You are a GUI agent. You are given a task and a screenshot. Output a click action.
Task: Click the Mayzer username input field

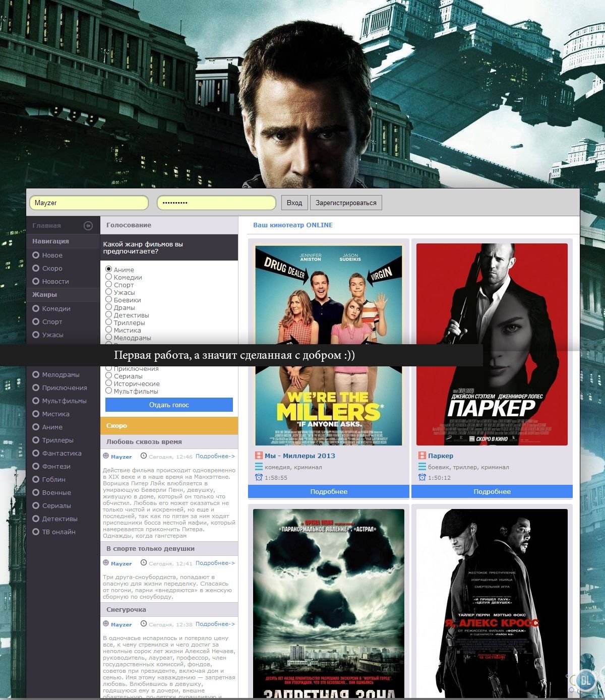tap(89, 203)
